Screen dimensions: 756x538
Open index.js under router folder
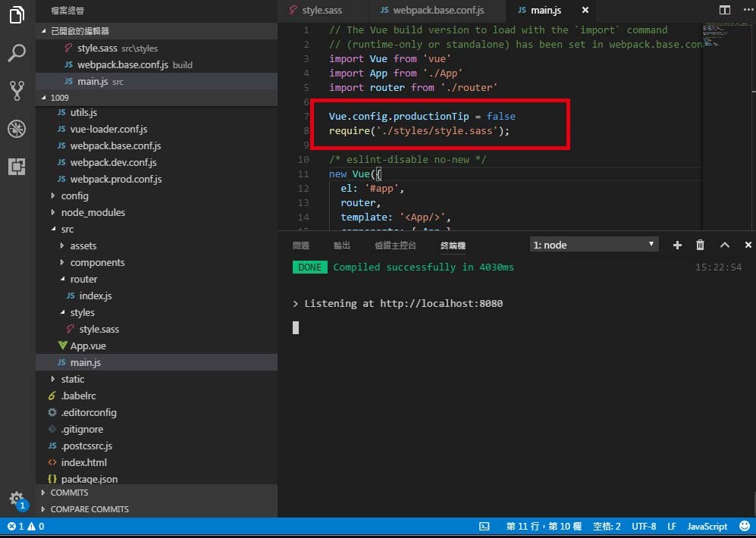[x=157, y=296]
